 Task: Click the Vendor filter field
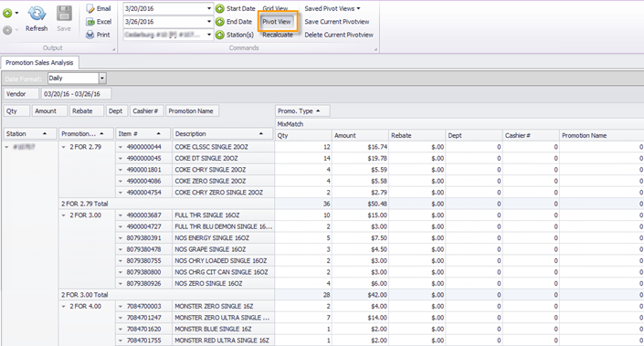(x=21, y=94)
